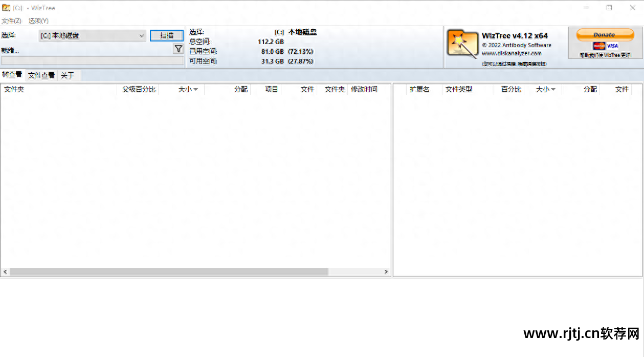Click the WizTree wizard hat logo
The image size is (644, 357).
(x=462, y=43)
